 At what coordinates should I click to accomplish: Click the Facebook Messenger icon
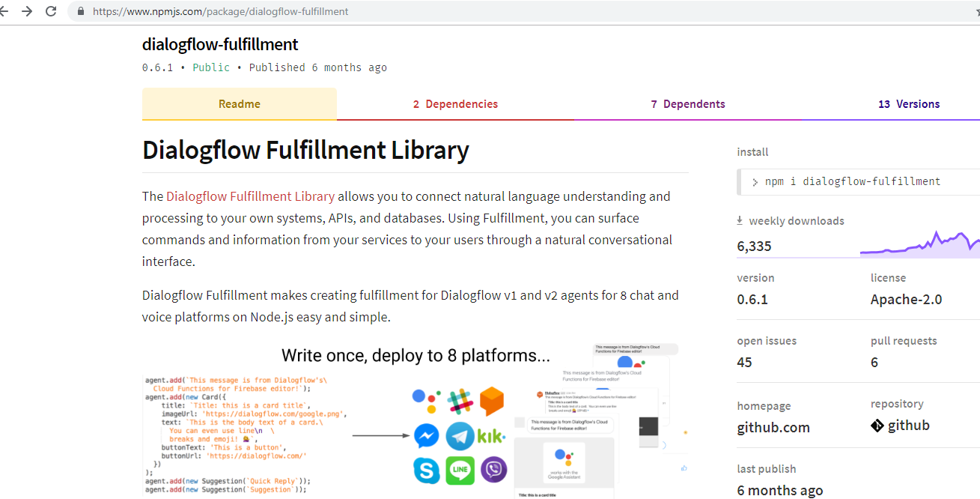(x=427, y=436)
